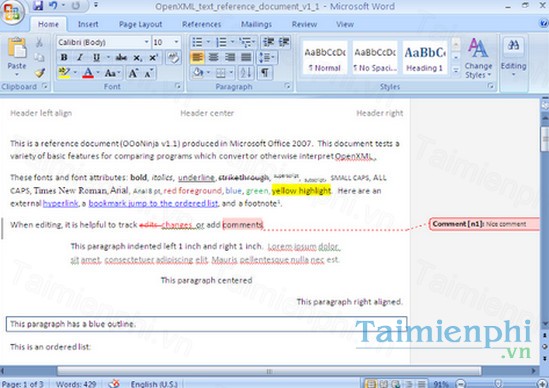Toggle Align Text Right
The image size is (549, 388).
(x=230, y=57)
